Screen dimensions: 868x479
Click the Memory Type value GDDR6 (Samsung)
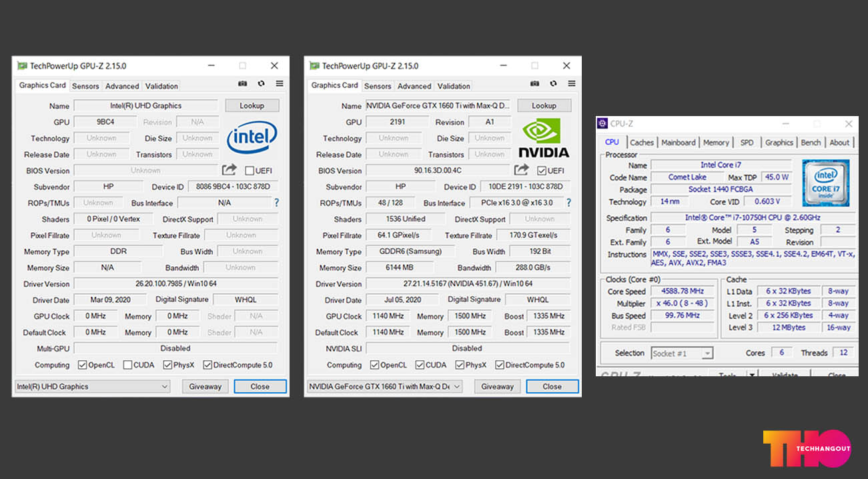click(410, 252)
